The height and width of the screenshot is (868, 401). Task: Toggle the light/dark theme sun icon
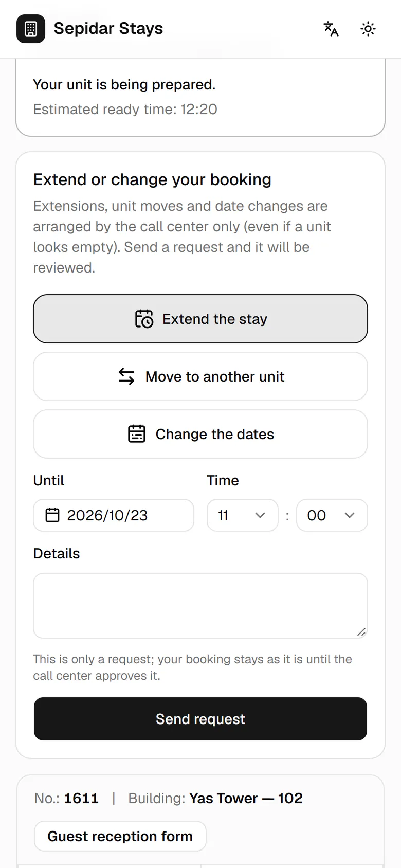tap(368, 29)
